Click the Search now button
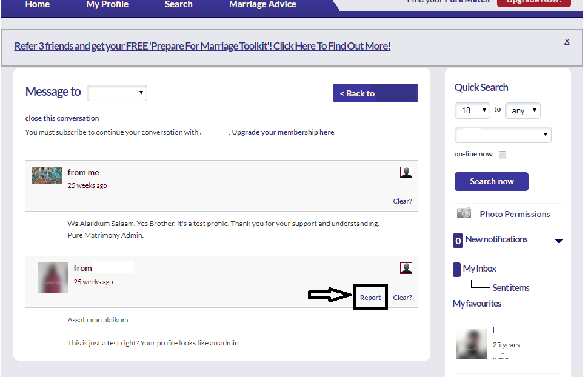Viewport: 588px width, 377px height. (491, 182)
